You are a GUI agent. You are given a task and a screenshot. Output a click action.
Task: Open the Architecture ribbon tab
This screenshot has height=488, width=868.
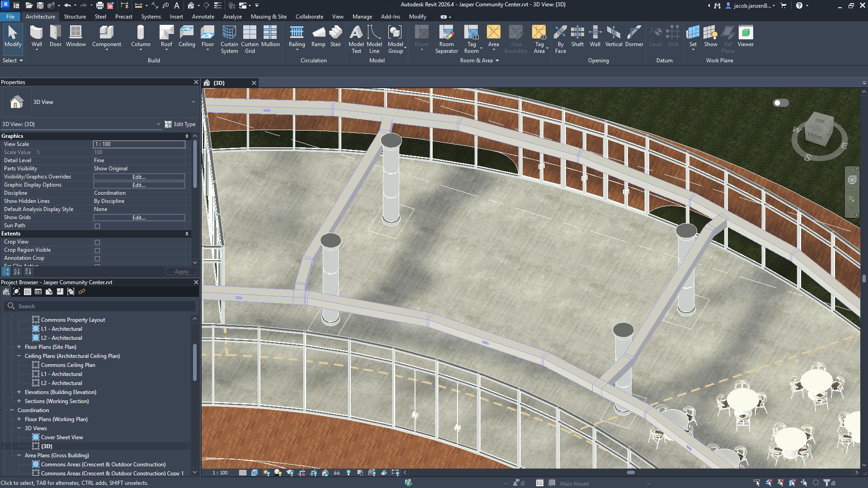click(x=40, y=17)
